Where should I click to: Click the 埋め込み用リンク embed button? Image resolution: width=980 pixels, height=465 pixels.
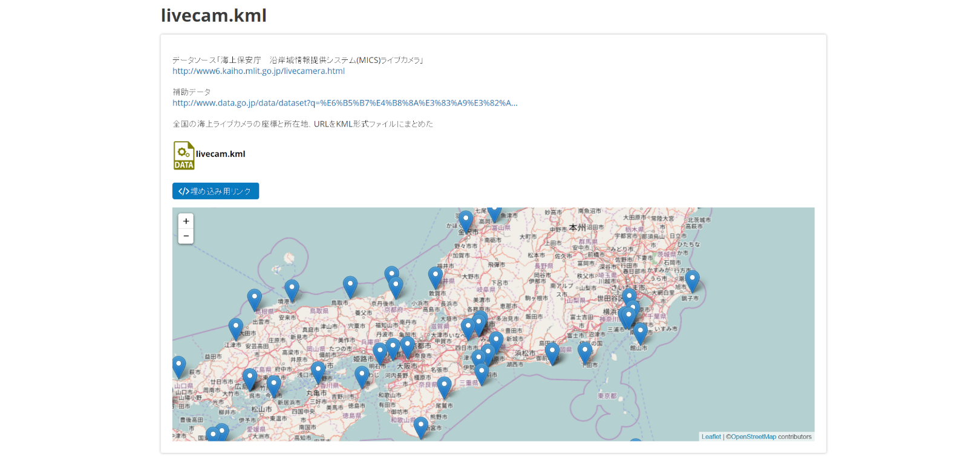pos(215,191)
